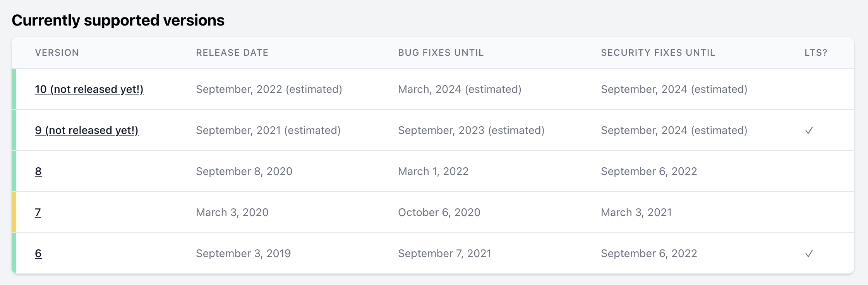Click the green status bar beside version 10
Viewport: 868px width, 285px height.
click(14, 89)
